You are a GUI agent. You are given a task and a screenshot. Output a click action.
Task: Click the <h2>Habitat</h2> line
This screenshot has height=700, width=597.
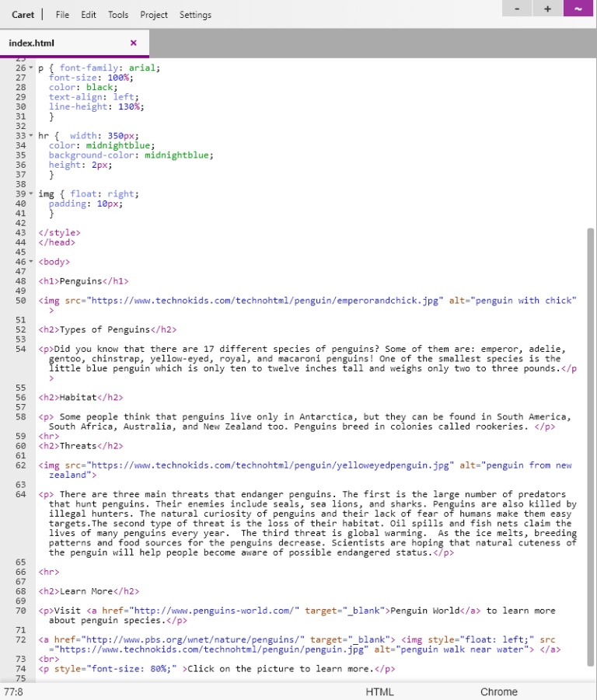[x=81, y=397]
